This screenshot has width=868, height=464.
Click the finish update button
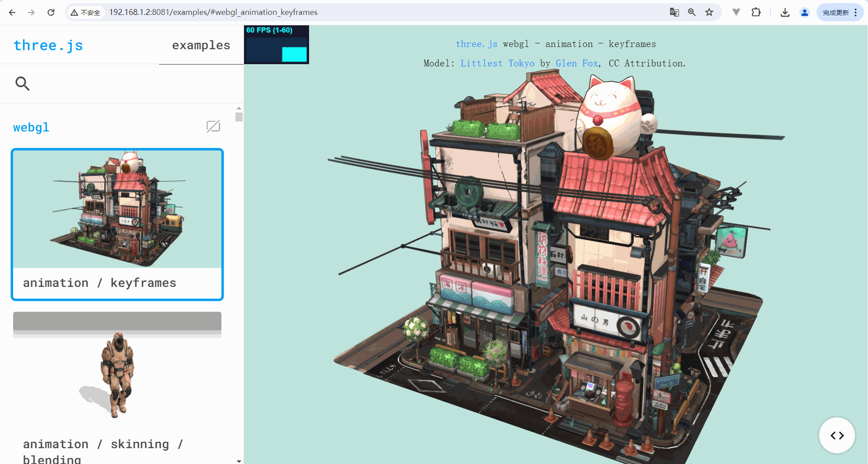[835, 13]
